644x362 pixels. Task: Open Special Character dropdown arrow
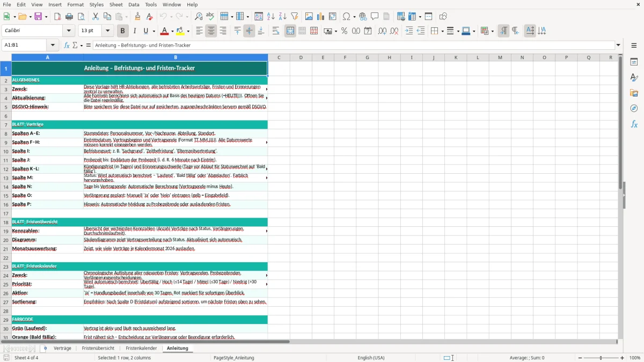coord(354,17)
